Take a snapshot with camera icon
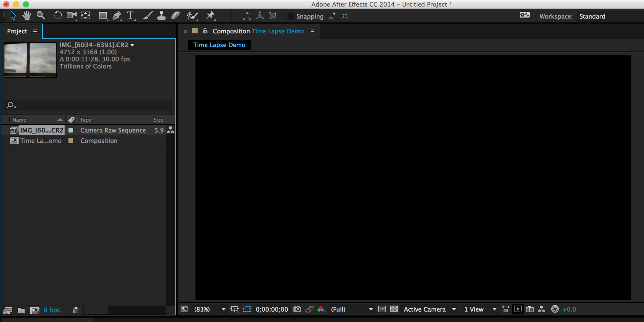Screen dimensions: 644x322 point(297,309)
